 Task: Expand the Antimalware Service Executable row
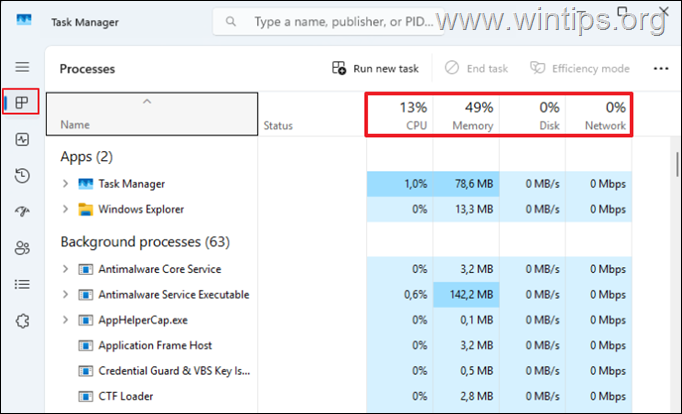[65, 294]
